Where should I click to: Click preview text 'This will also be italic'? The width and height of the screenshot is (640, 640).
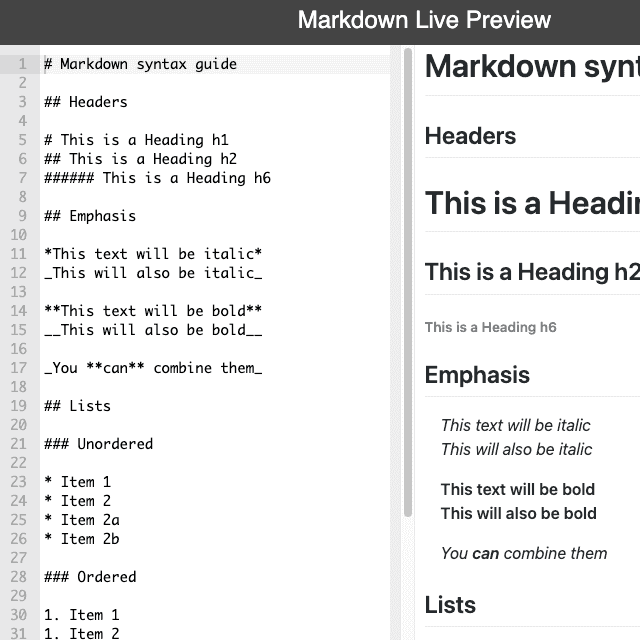pos(516,449)
